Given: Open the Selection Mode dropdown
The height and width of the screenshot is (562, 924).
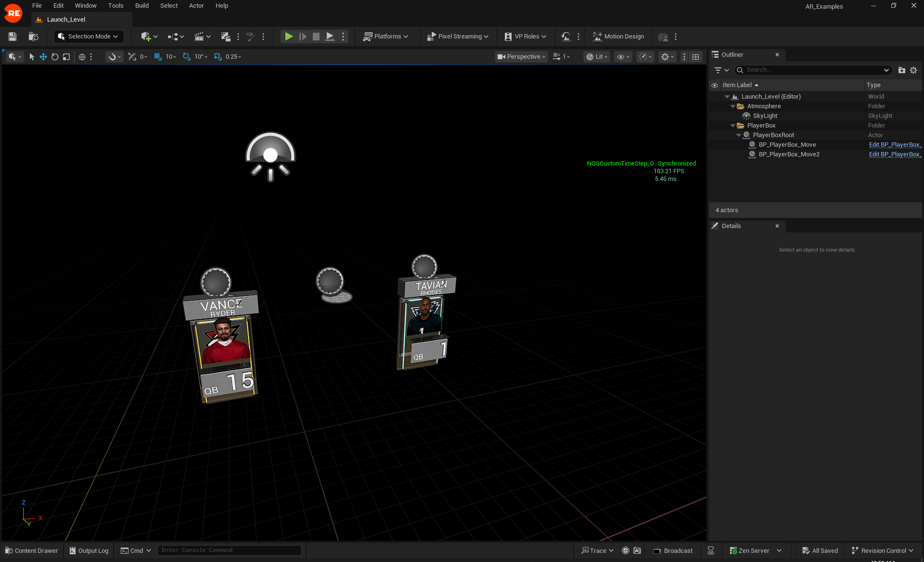Looking at the screenshot, I should click(89, 37).
